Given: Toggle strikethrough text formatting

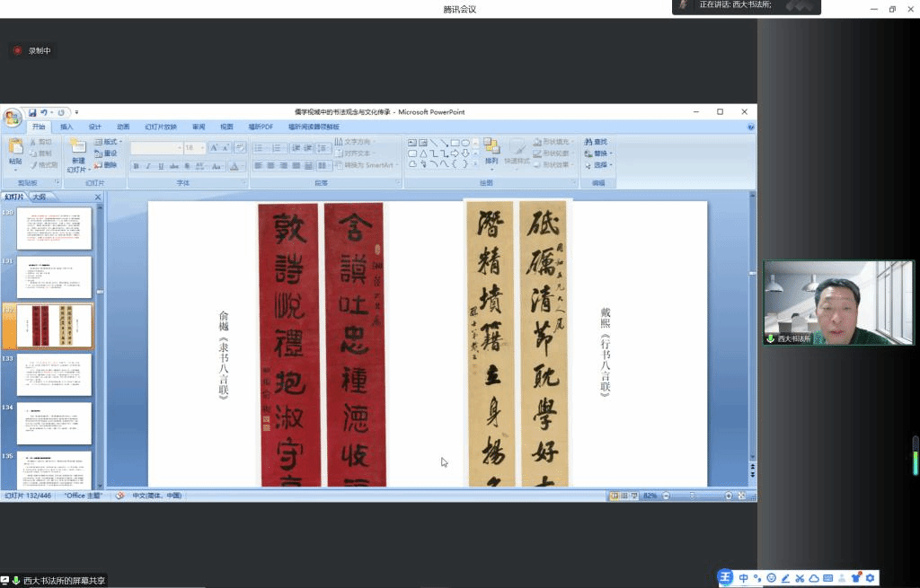Looking at the screenshot, I should pyautogui.click(x=174, y=166).
